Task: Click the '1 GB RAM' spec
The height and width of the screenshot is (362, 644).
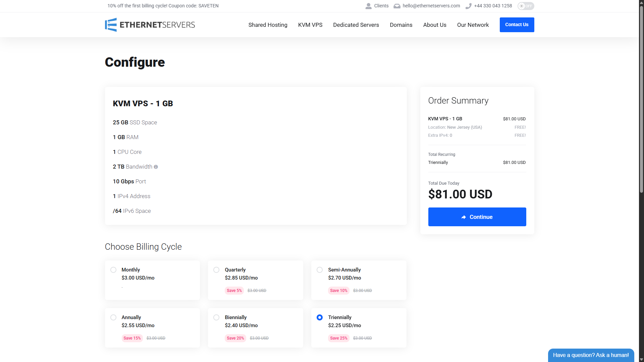Action: click(x=125, y=137)
